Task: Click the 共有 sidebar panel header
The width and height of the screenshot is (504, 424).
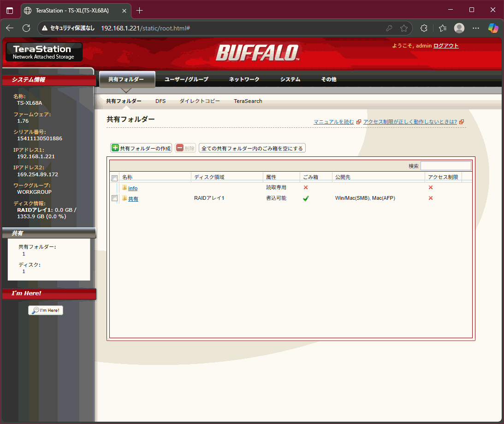Action: 49,233
